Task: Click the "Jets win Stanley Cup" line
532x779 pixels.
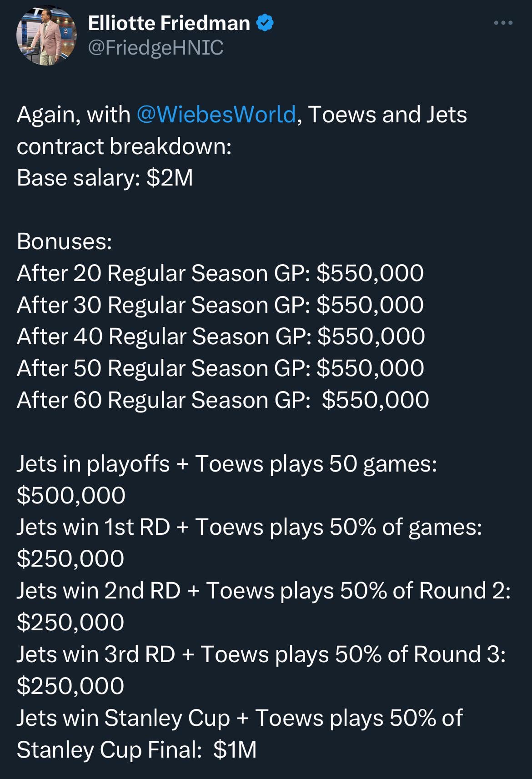Action: pyautogui.click(x=239, y=718)
